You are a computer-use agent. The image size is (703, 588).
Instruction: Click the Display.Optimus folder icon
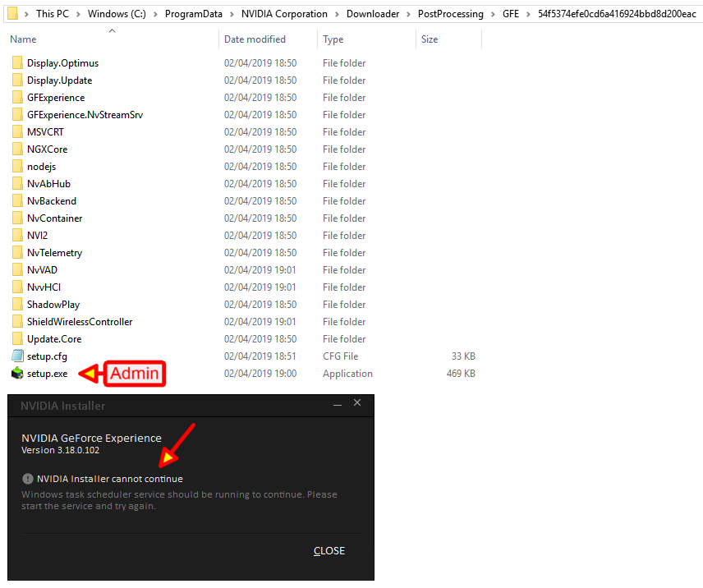click(x=17, y=62)
